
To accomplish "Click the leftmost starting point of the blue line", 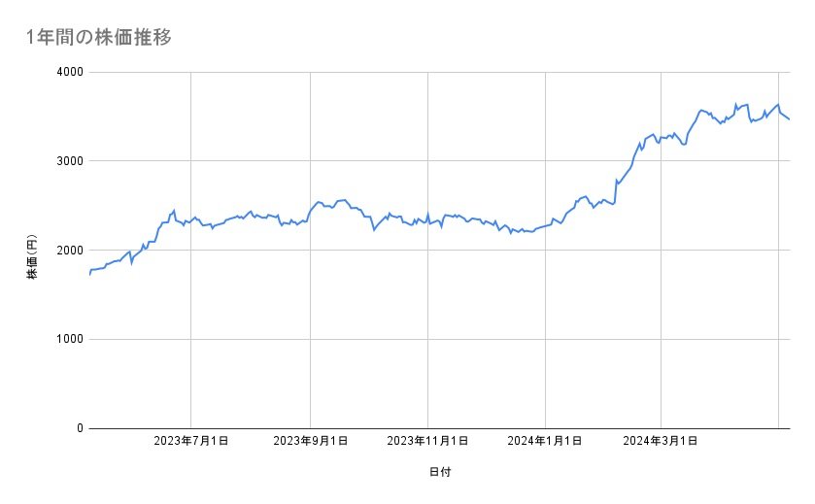I will [x=89, y=274].
